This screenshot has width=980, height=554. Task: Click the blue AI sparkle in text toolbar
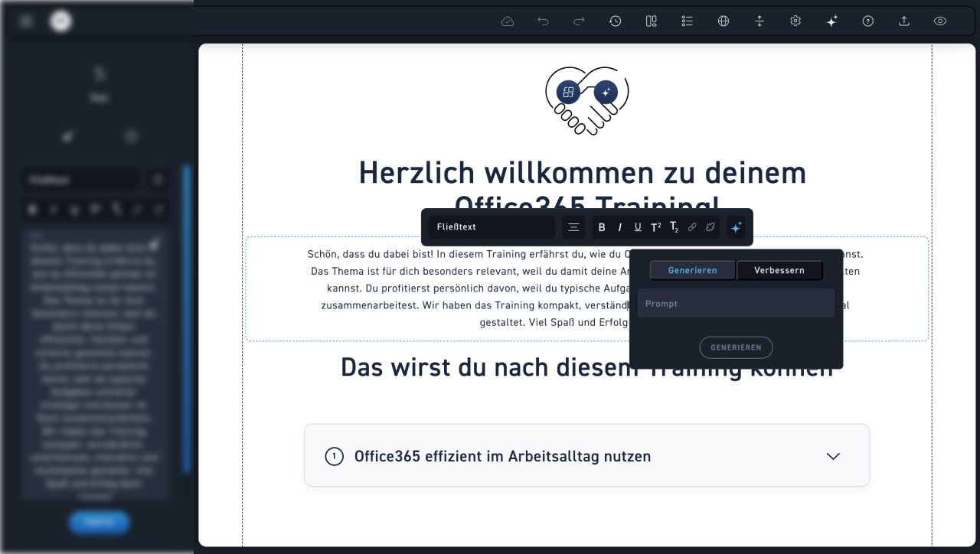[x=737, y=227]
